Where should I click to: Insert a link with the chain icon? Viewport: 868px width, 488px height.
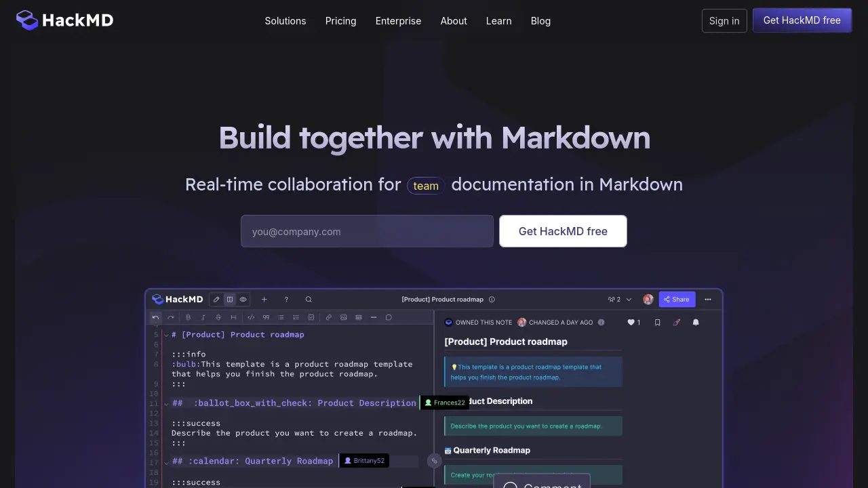[x=328, y=317]
